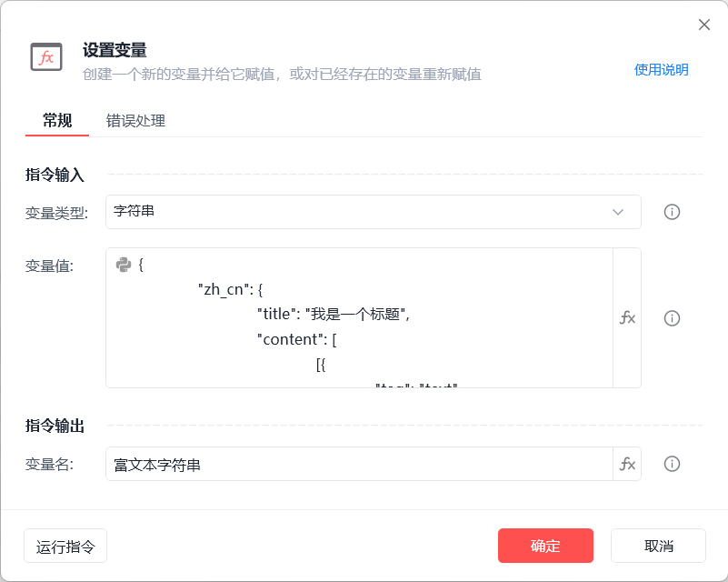The width and height of the screenshot is (728, 582).
Task: Show info tooltip for 变量名
Action: [x=672, y=464]
